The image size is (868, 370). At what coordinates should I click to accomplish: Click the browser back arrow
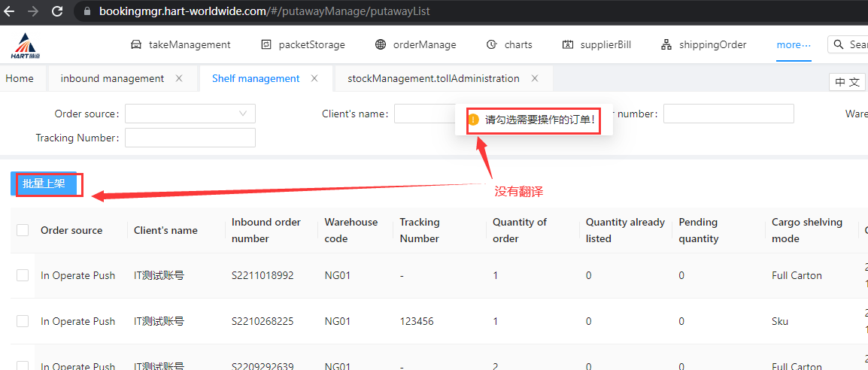[10, 11]
